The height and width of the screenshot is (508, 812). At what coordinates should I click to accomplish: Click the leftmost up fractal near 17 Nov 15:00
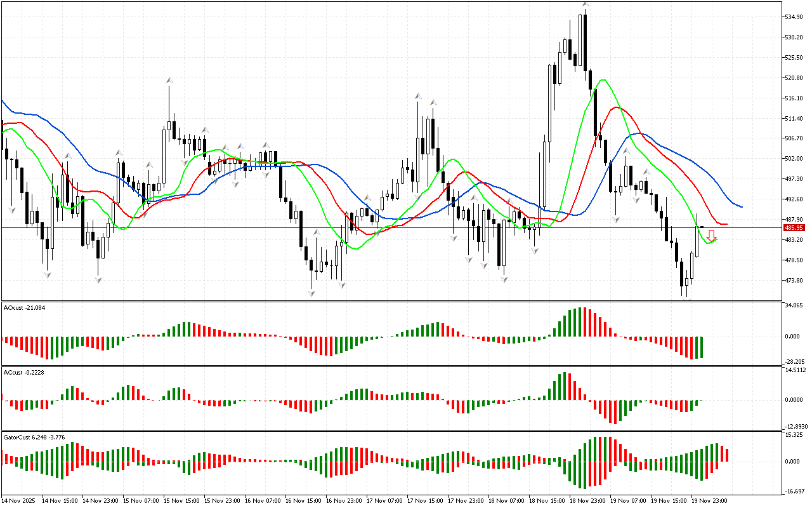click(418, 96)
